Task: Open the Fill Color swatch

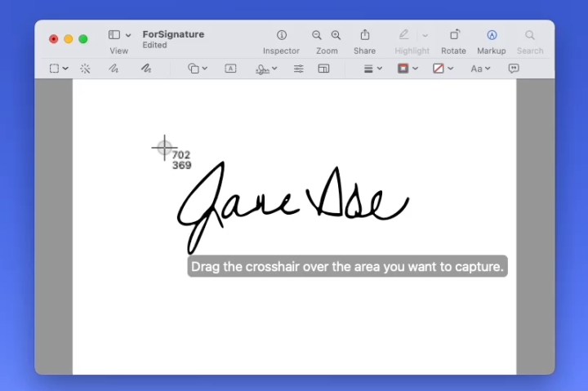Action: 443,69
